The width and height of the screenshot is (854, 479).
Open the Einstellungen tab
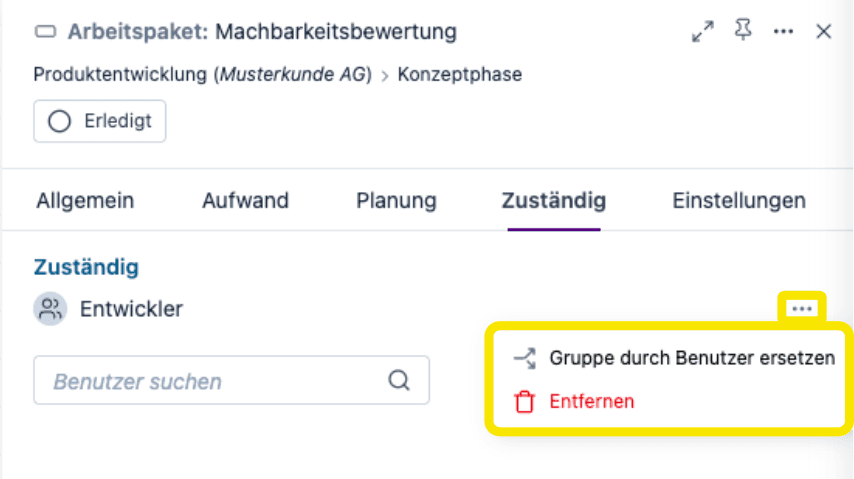click(x=739, y=201)
